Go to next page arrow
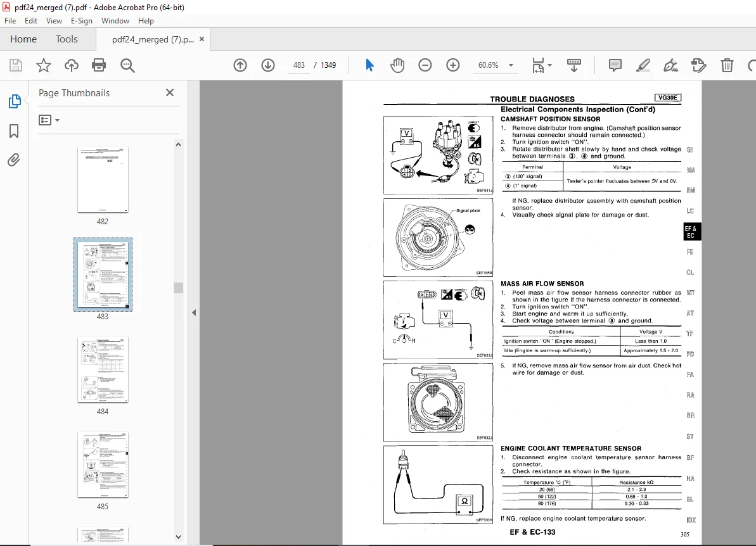 point(268,65)
